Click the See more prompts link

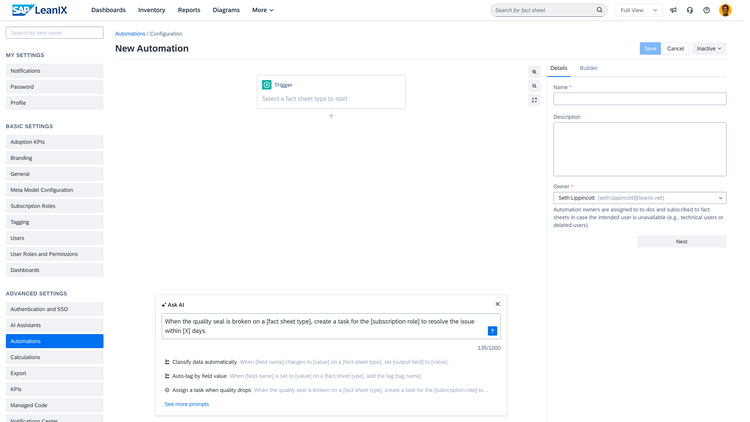(187, 404)
